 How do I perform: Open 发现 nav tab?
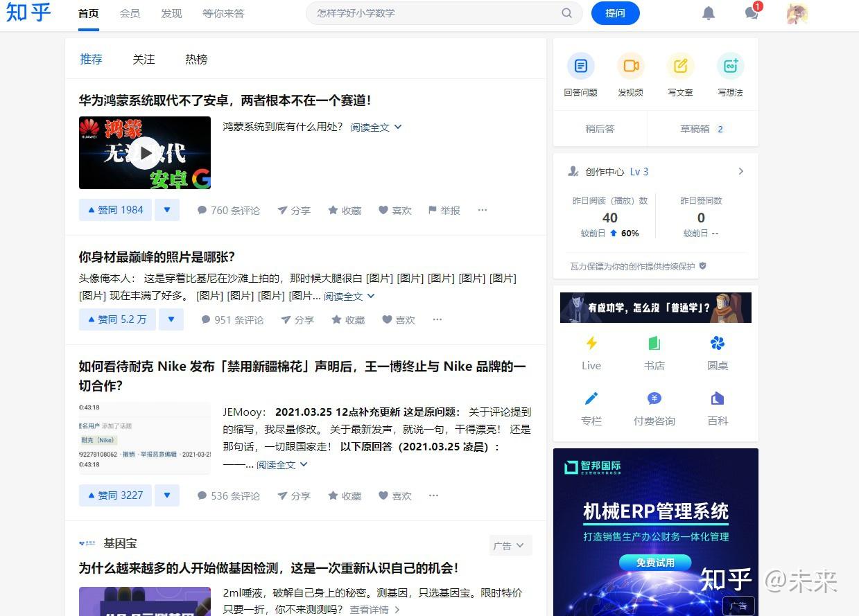point(171,13)
